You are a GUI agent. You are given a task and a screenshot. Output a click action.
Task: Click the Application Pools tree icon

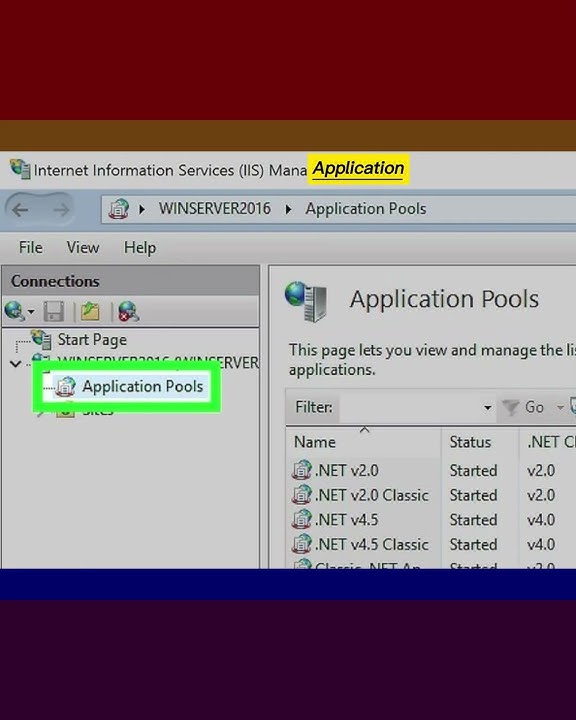66,387
